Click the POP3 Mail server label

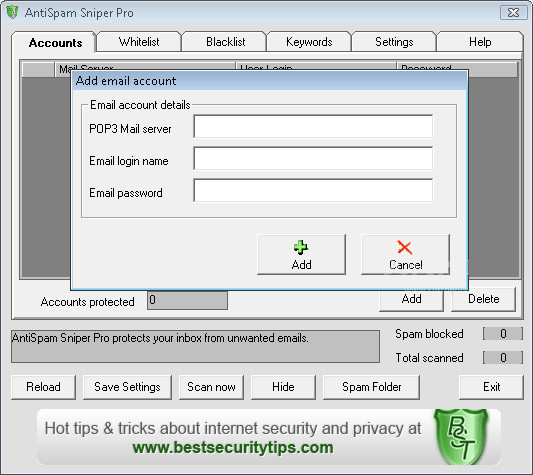click(x=130, y=129)
